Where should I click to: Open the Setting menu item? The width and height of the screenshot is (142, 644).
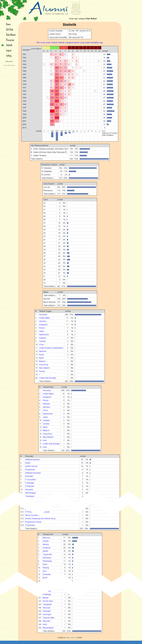click(x=9, y=56)
